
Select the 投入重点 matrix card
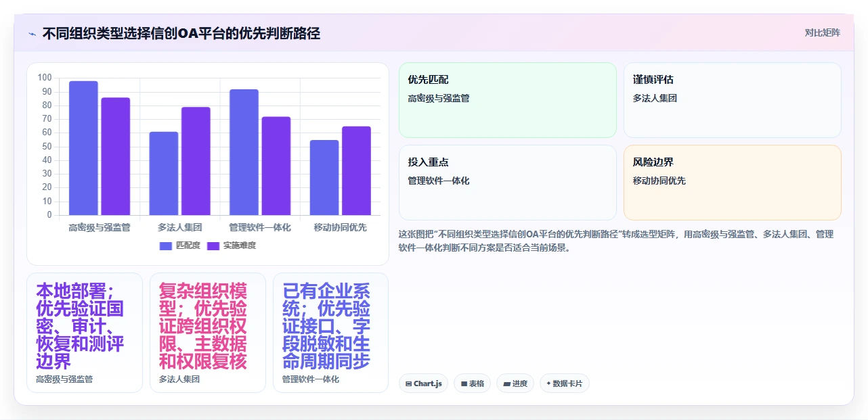point(508,183)
